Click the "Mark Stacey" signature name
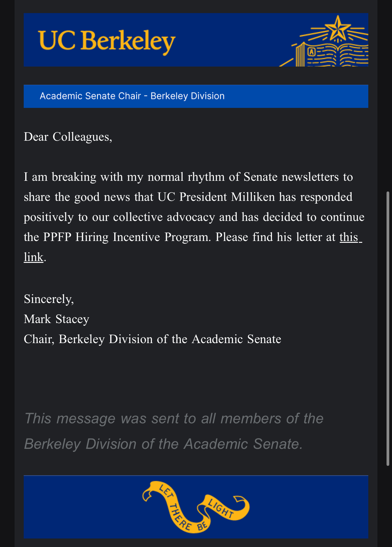The image size is (392, 547). coord(57,319)
